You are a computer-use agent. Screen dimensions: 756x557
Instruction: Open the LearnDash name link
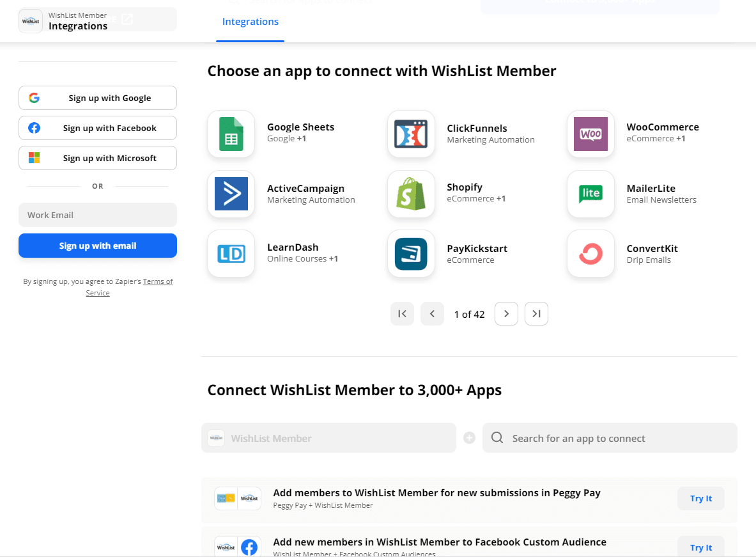(293, 247)
